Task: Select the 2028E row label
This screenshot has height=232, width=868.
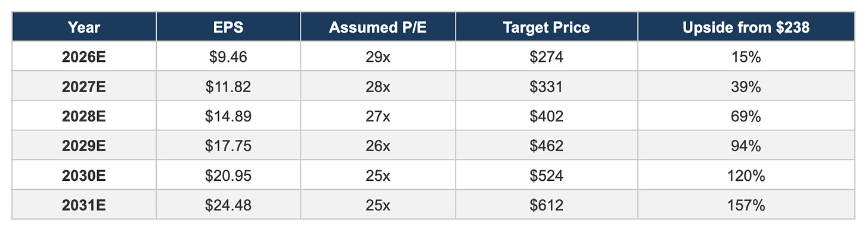Action: tap(83, 117)
